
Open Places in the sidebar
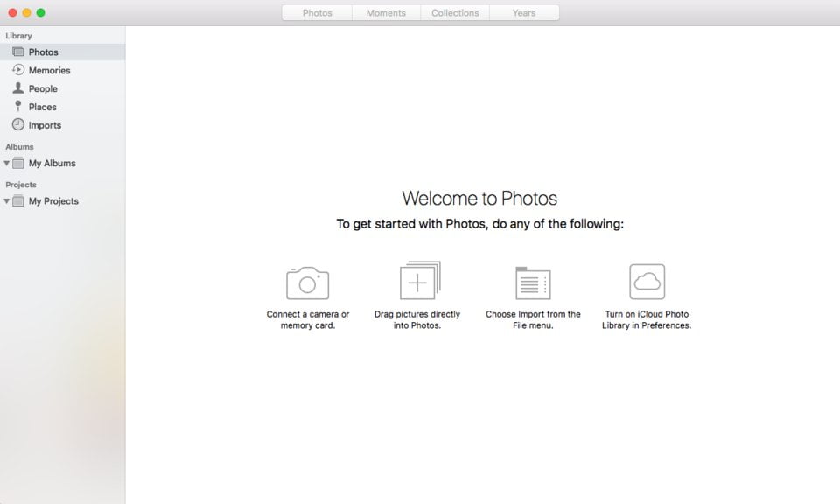point(63,107)
